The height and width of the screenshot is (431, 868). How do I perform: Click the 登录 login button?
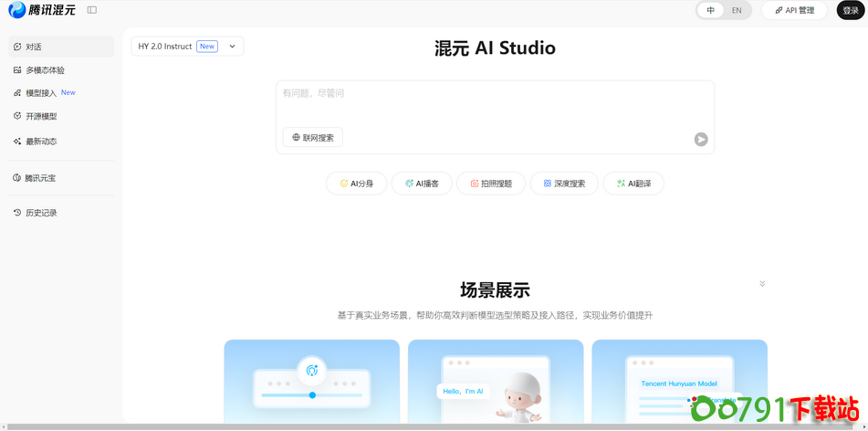(x=851, y=10)
